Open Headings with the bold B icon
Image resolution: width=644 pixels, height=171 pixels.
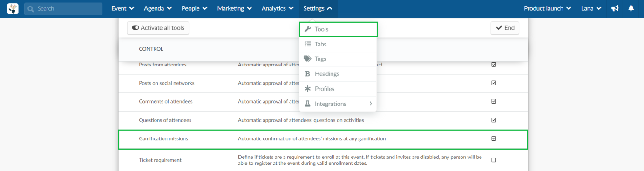click(338, 74)
